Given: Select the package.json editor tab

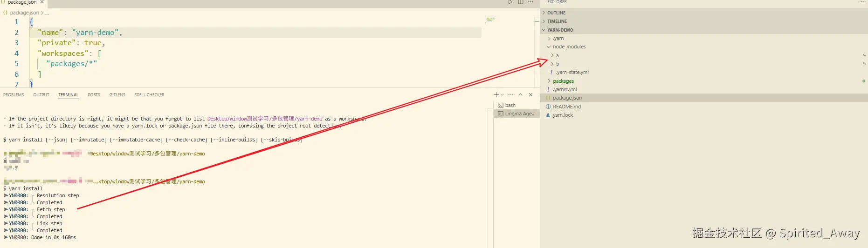Looking at the screenshot, I should tap(23, 2).
